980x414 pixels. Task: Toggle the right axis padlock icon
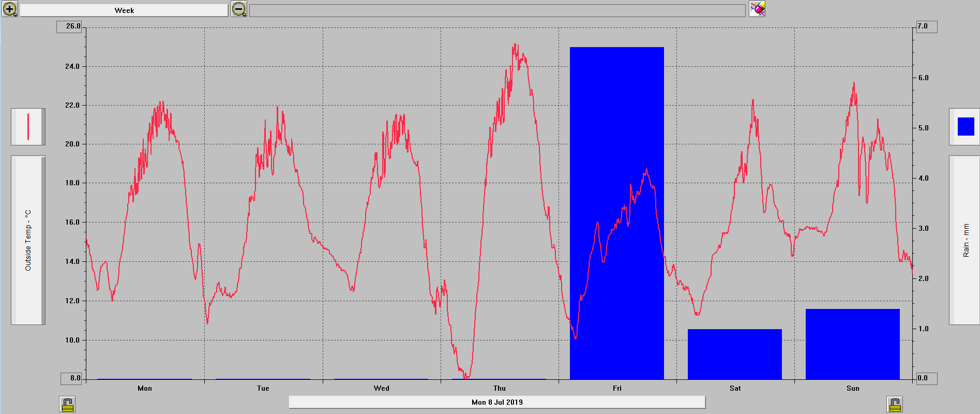[x=895, y=404]
